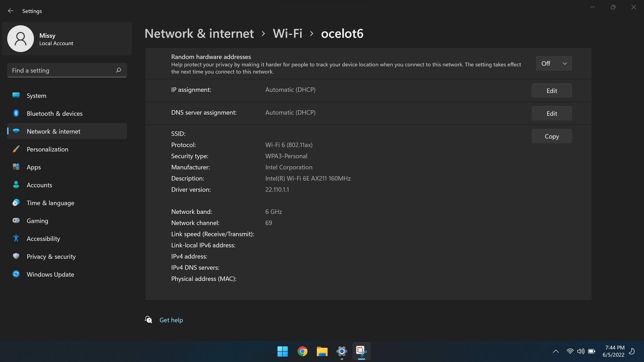This screenshot has height=362, width=644.
Task: Open File Explorer from taskbar
Action: 322,351
